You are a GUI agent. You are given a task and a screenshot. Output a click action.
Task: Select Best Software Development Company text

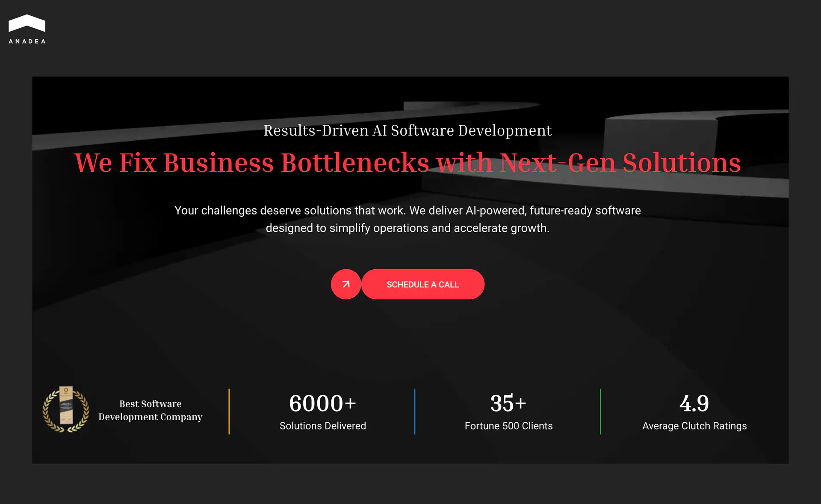click(x=150, y=410)
